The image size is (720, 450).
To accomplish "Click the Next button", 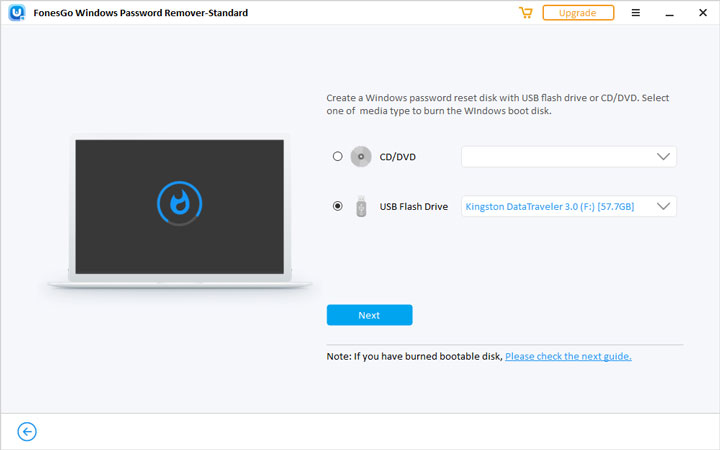I will pos(370,315).
